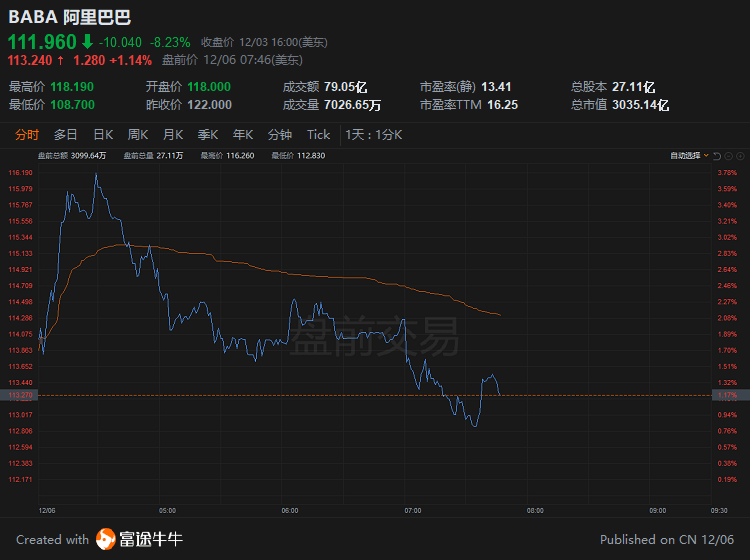750x560 pixels.
Task: Open the 周K chart tab
Action: pyautogui.click(x=138, y=135)
